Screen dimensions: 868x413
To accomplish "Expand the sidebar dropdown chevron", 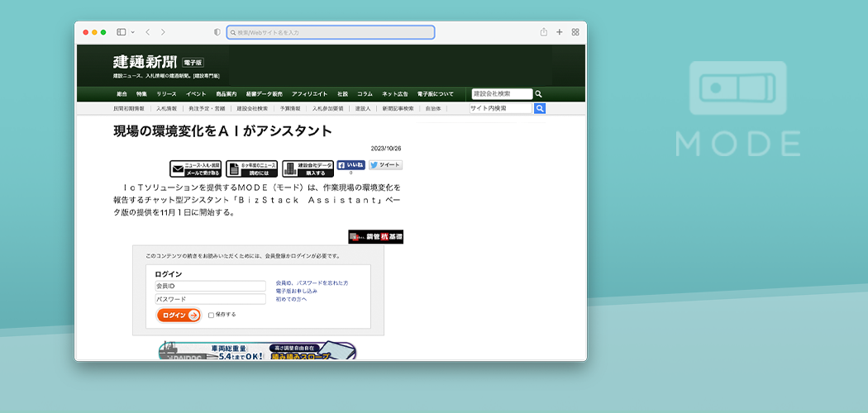I will [x=131, y=32].
